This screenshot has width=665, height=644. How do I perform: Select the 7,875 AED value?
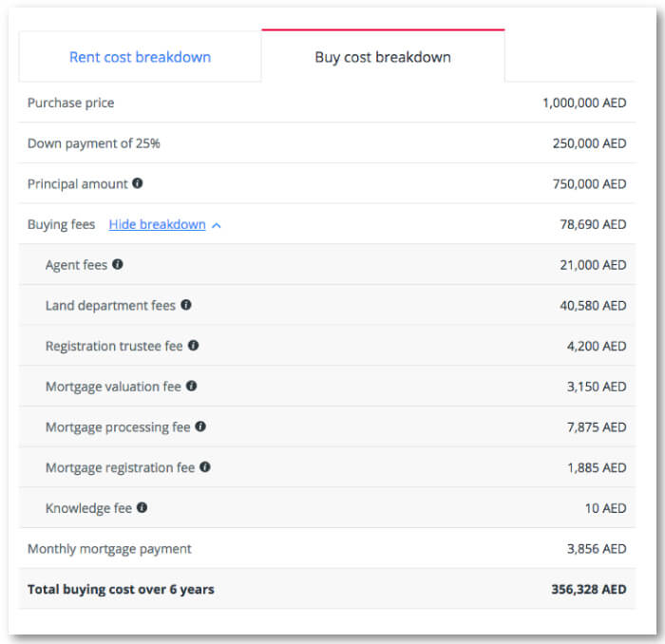pos(597,426)
